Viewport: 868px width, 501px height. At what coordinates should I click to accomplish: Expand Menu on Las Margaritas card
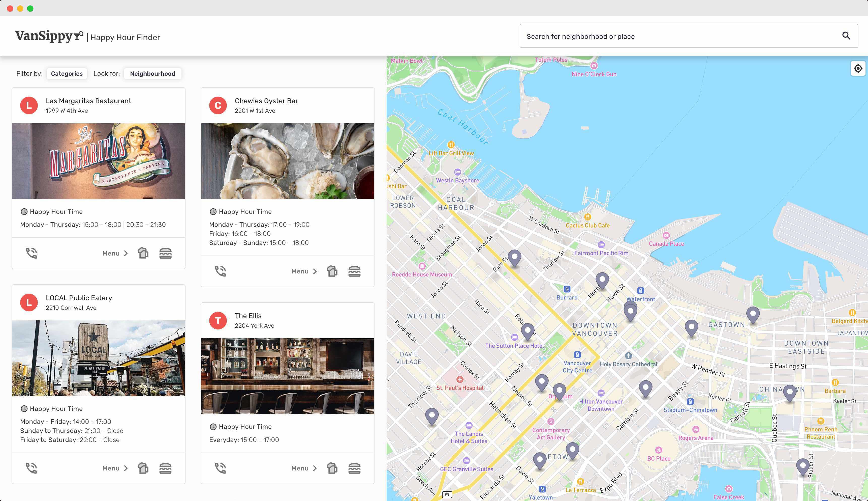click(x=115, y=253)
